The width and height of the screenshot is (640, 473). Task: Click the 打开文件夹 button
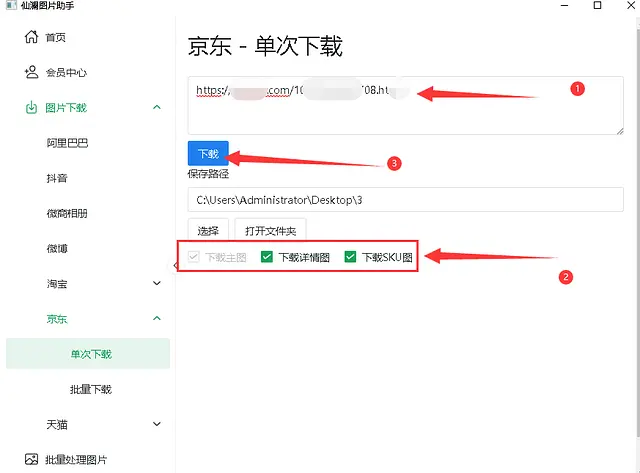tap(270, 231)
